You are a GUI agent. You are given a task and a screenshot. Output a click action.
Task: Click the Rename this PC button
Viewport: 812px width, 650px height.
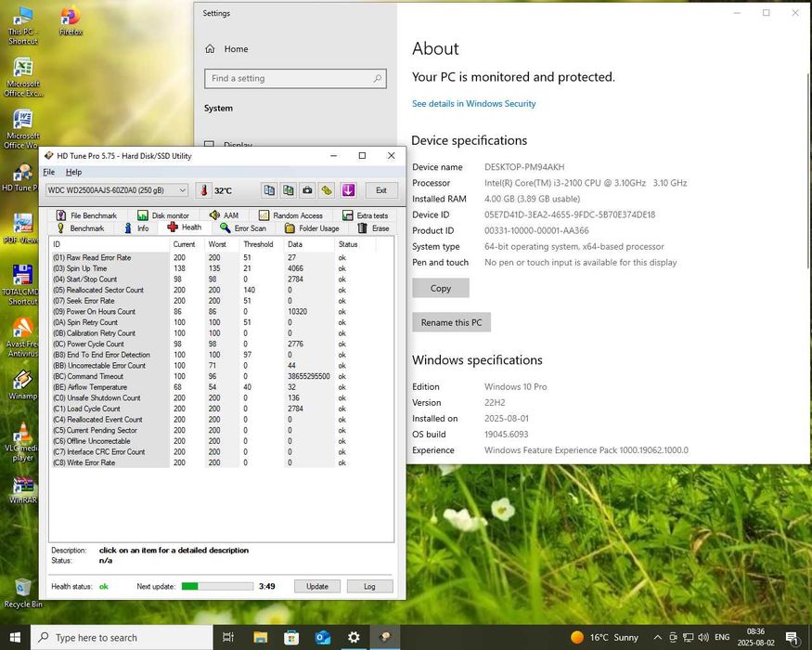(x=451, y=322)
